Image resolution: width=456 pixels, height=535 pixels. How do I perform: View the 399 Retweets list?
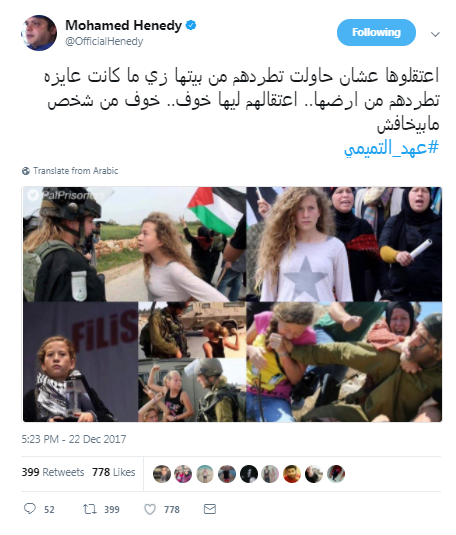coord(53,472)
